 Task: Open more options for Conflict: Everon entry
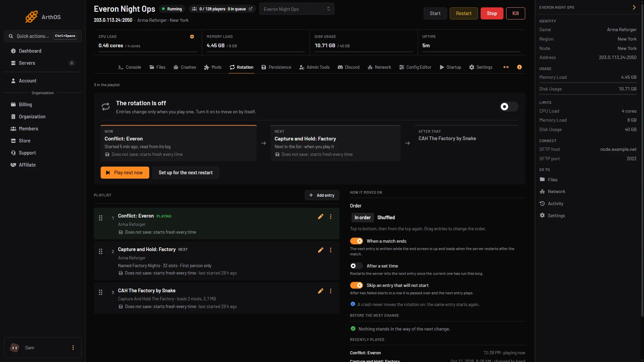point(331,217)
